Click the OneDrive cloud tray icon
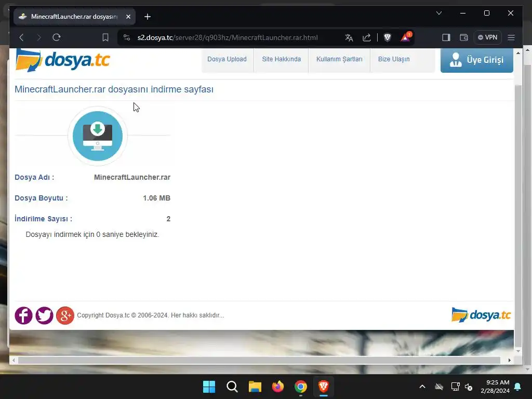Screen dimensions: 532x399 pyautogui.click(x=439, y=387)
